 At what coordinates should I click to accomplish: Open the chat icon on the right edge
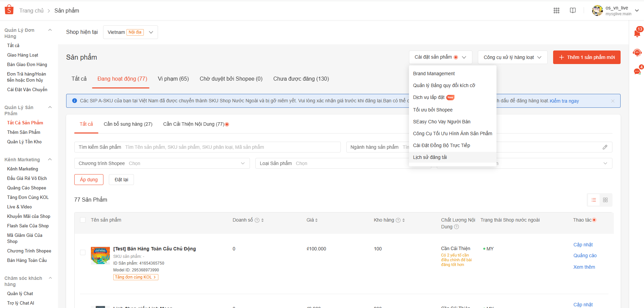(637, 71)
